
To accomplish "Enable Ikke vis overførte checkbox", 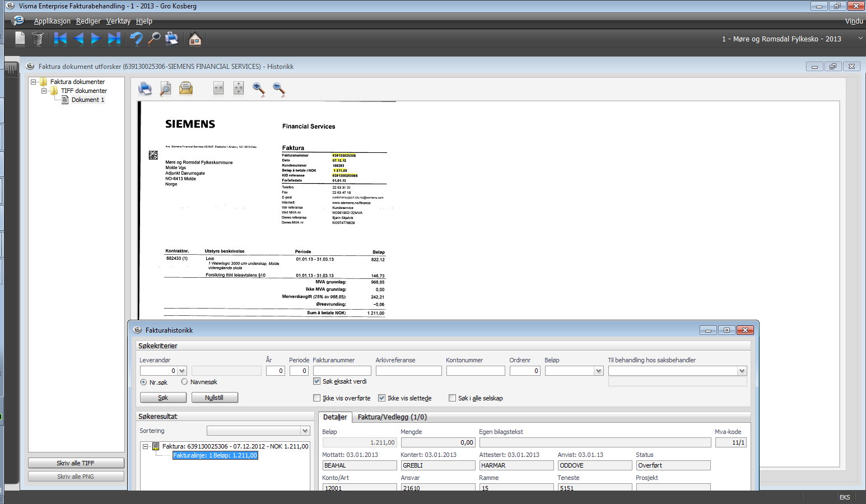I will (x=316, y=398).
